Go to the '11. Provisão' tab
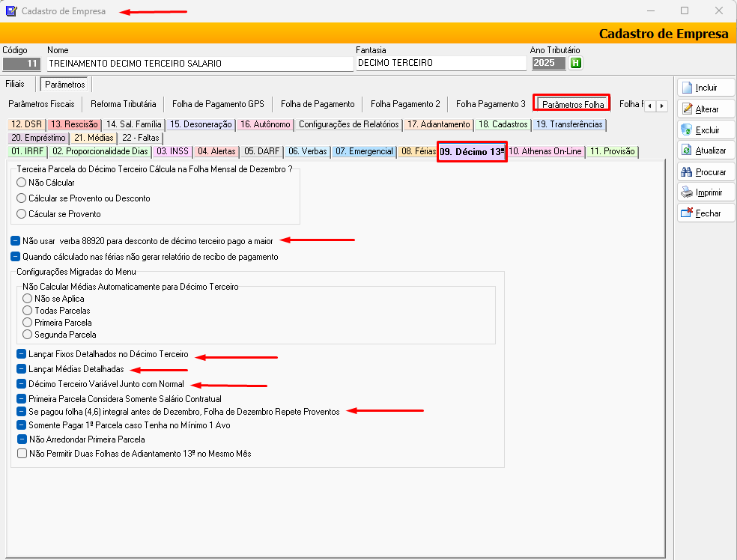This screenshot has width=737, height=560. [611, 151]
